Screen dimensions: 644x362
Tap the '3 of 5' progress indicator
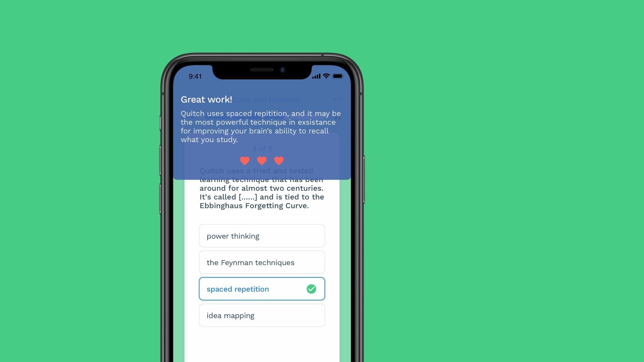[x=261, y=148]
